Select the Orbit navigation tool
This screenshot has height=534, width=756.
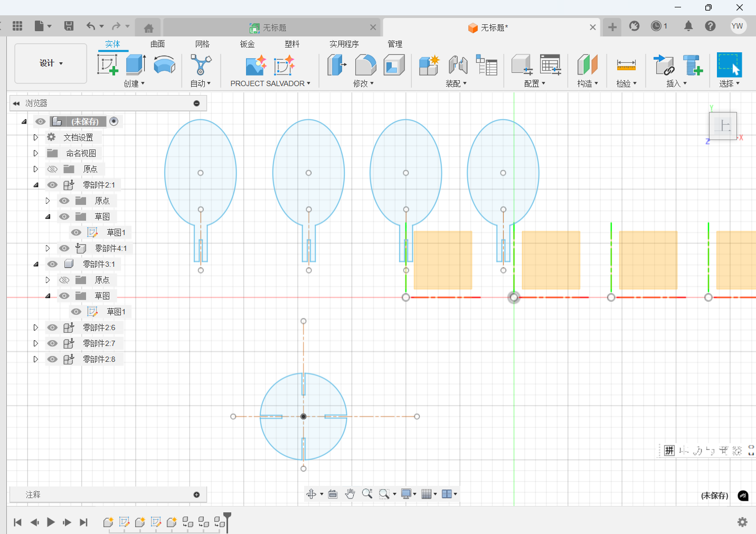click(x=311, y=494)
